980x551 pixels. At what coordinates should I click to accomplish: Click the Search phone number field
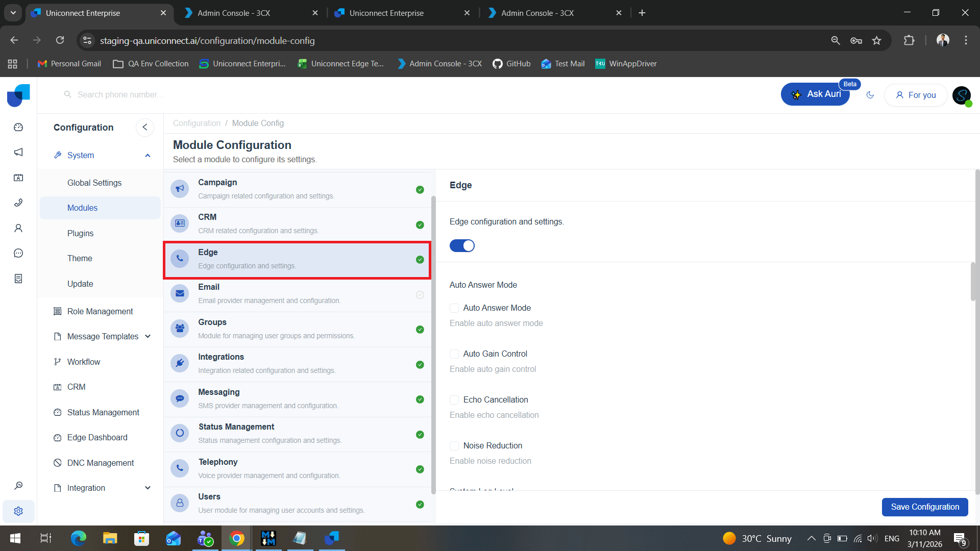click(120, 95)
